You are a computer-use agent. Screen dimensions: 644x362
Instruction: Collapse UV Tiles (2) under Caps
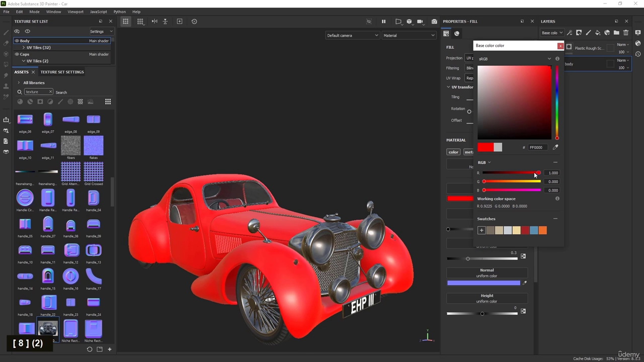point(23,61)
